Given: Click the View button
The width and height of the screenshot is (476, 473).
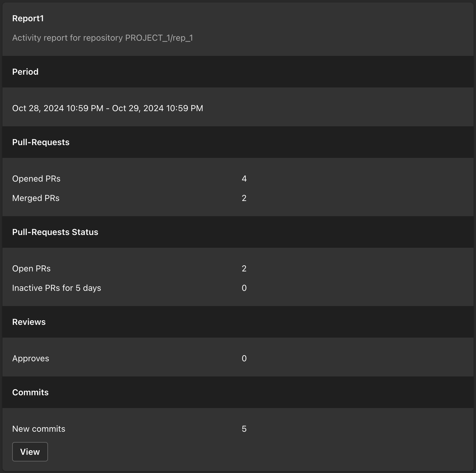Looking at the screenshot, I should coord(30,452).
